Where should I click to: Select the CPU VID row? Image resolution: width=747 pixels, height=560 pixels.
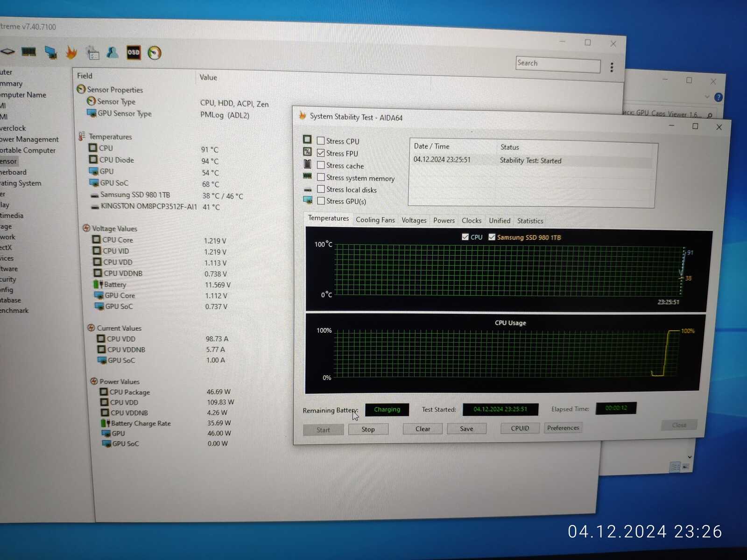tap(160, 251)
